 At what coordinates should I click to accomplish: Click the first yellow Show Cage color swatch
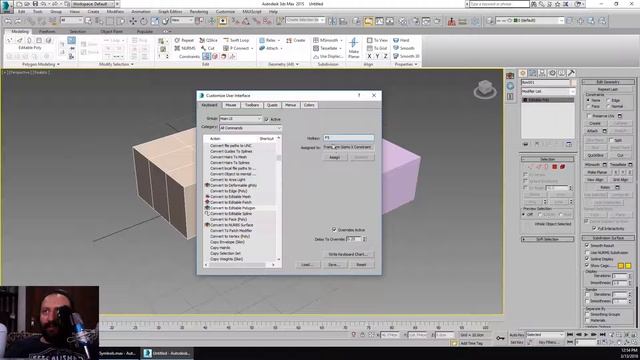click(621, 266)
